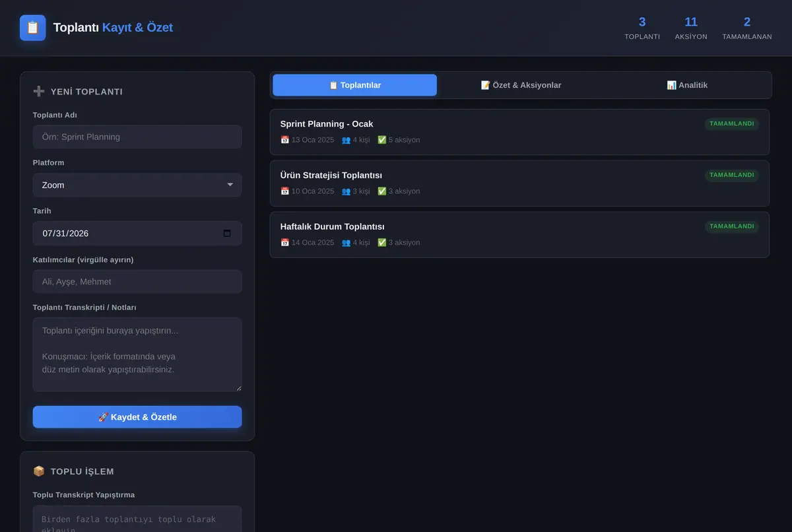Click TAMAMLANDI badge on Sprint Planning - Ocak
The width and height of the screenshot is (792, 532).
tap(732, 123)
